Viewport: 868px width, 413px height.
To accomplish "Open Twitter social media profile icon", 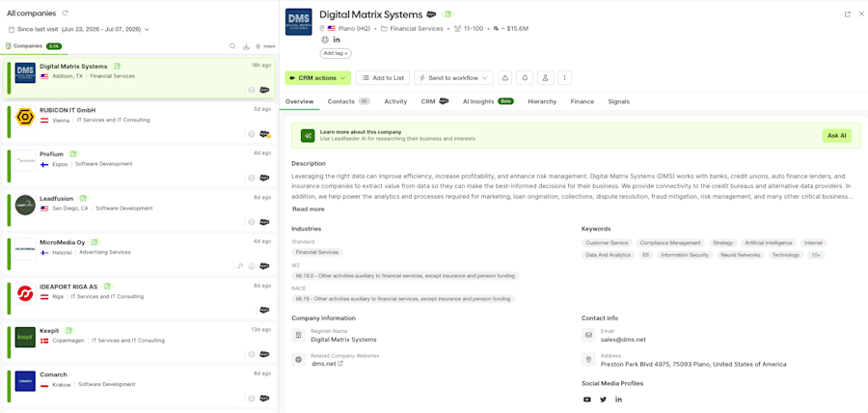I will (x=604, y=399).
